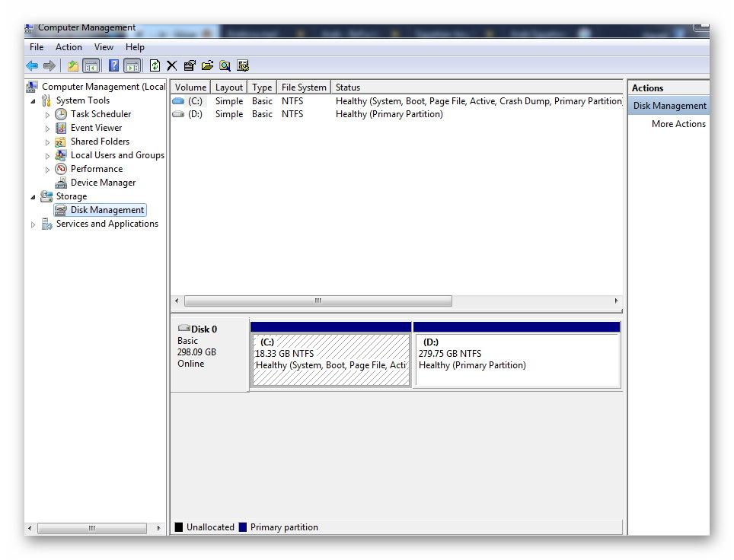734x560 pixels.
Task: Sort by the Volume column header
Action: [190, 87]
